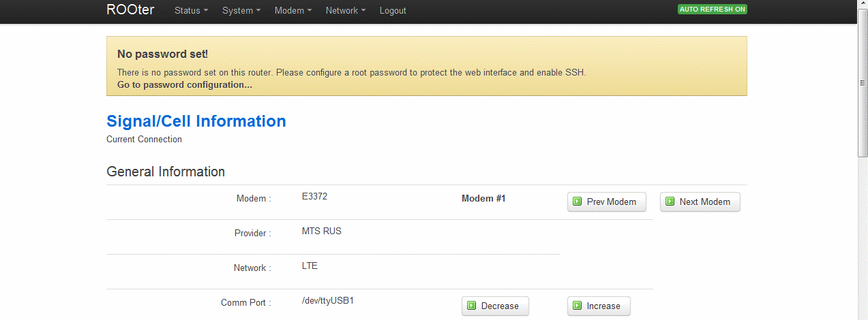Click the page scrollbar up arrow
This screenshot has width=868, height=320.
pyautogui.click(x=863, y=5)
